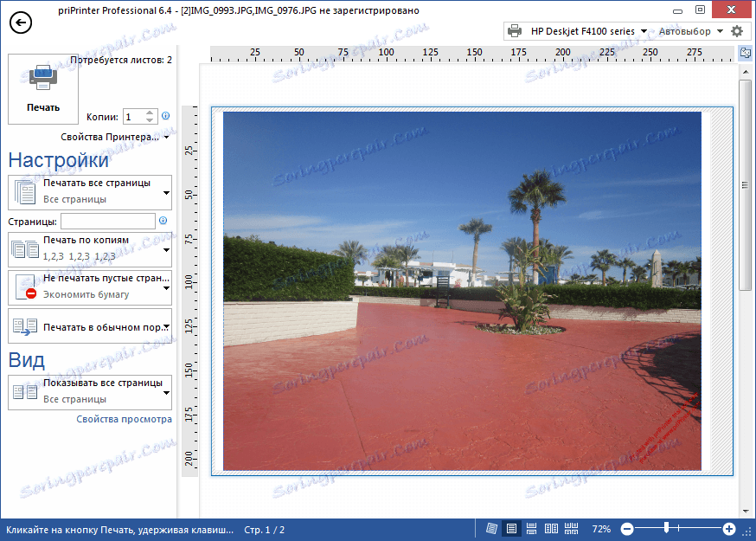Open the Свойства Принтера dropdown
The width and height of the screenshot is (756, 541).
(x=115, y=137)
